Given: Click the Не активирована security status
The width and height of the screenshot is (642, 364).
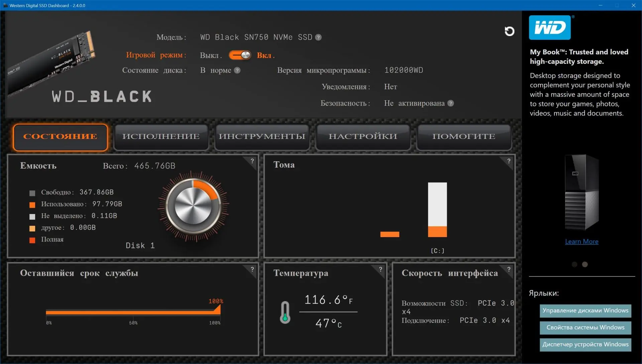Looking at the screenshot, I should (414, 104).
